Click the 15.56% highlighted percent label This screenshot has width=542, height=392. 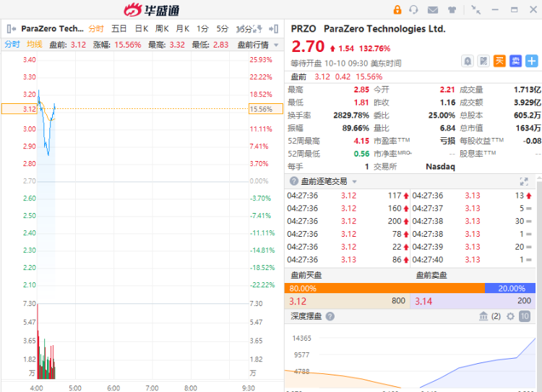pos(265,109)
